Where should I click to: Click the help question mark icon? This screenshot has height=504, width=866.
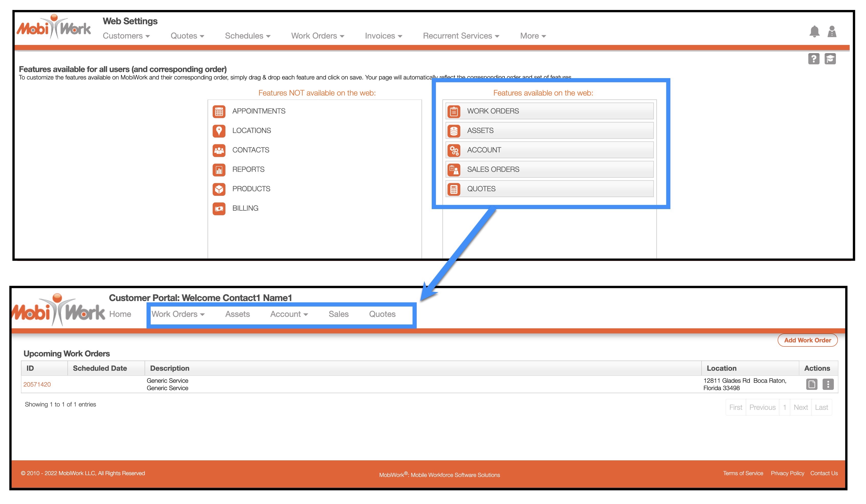[813, 59]
